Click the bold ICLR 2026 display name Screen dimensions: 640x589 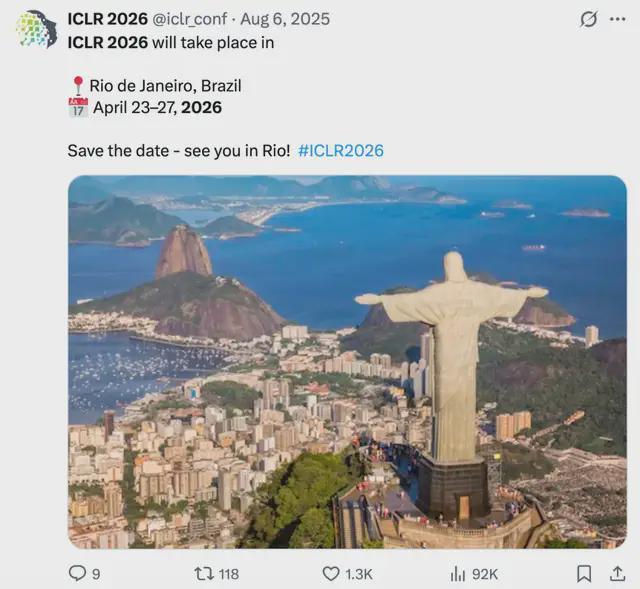(x=107, y=19)
